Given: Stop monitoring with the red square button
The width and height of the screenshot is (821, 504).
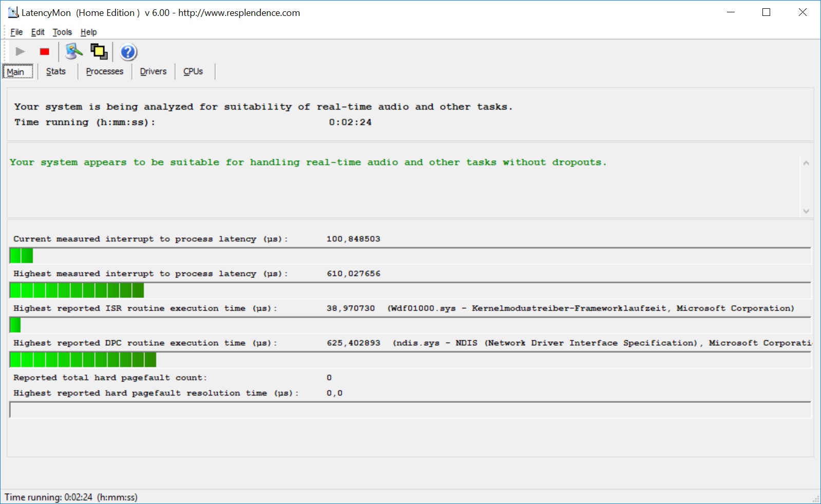Looking at the screenshot, I should pyautogui.click(x=45, y=52).
